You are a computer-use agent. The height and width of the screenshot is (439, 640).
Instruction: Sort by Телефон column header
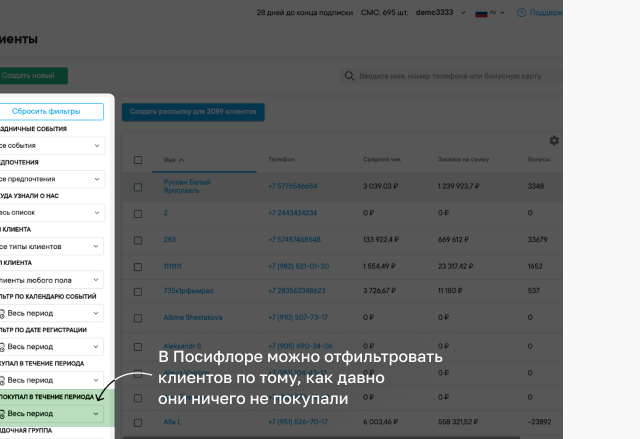281,159
